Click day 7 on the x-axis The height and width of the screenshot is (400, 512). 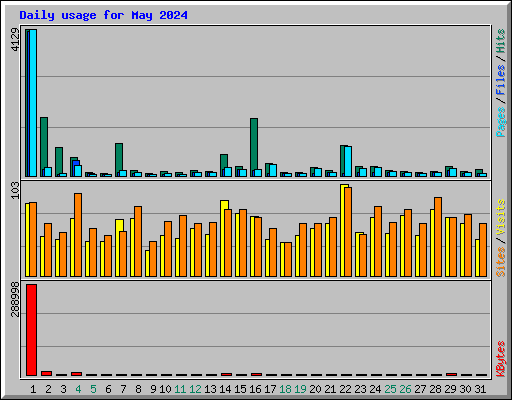pos(123,389)
